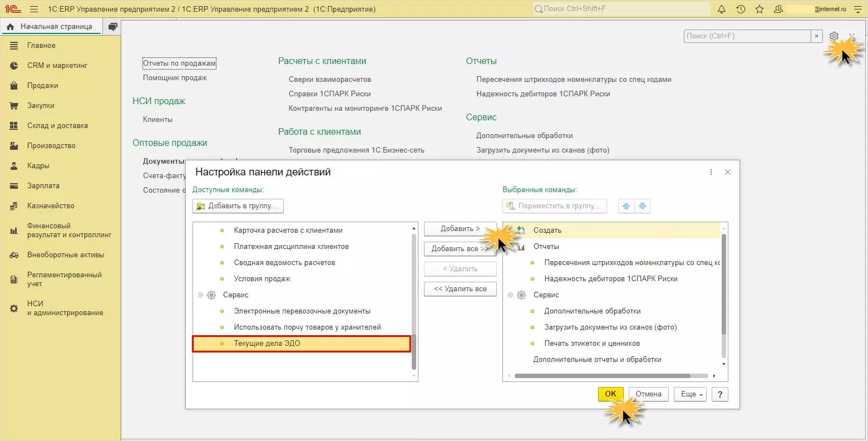Screen dimensions: 868x441
Task: Open the three-dot menu of the settings dialog
Action: (x=711, y=172)
